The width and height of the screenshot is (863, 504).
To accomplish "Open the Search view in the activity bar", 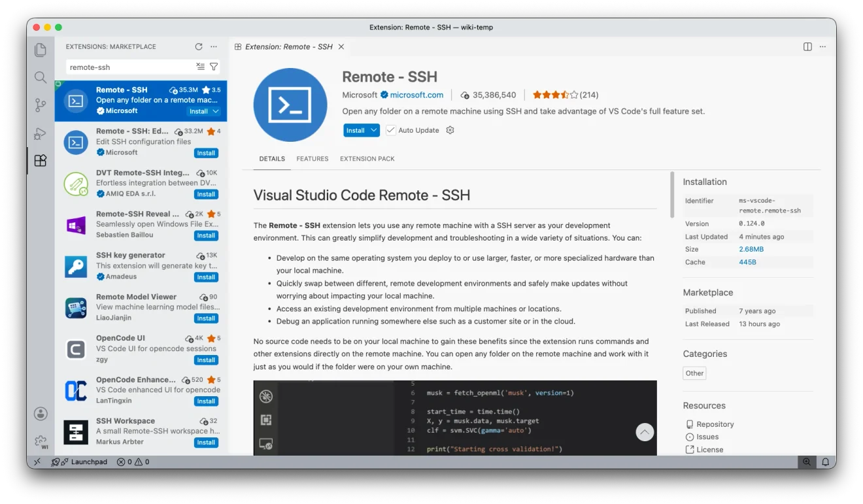I will click(x=41, y=77).
